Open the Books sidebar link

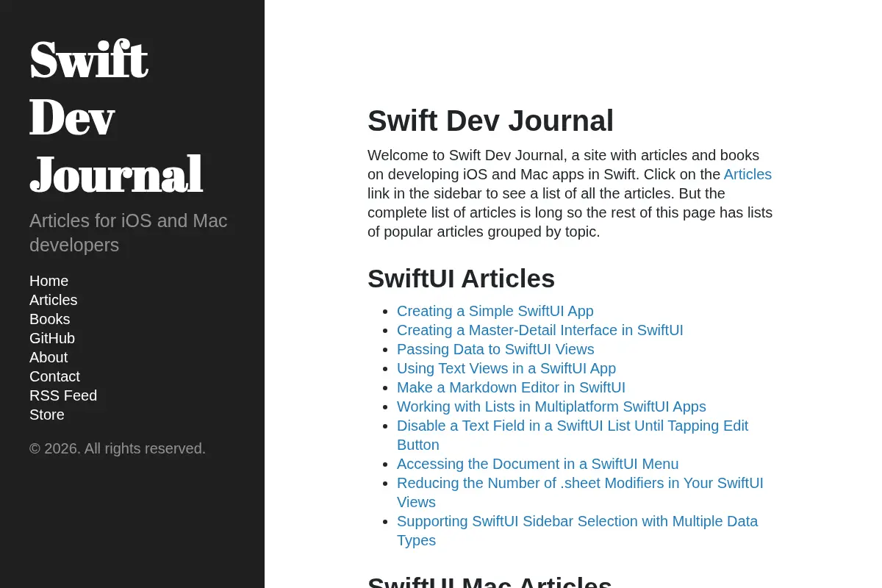point(49,319)
